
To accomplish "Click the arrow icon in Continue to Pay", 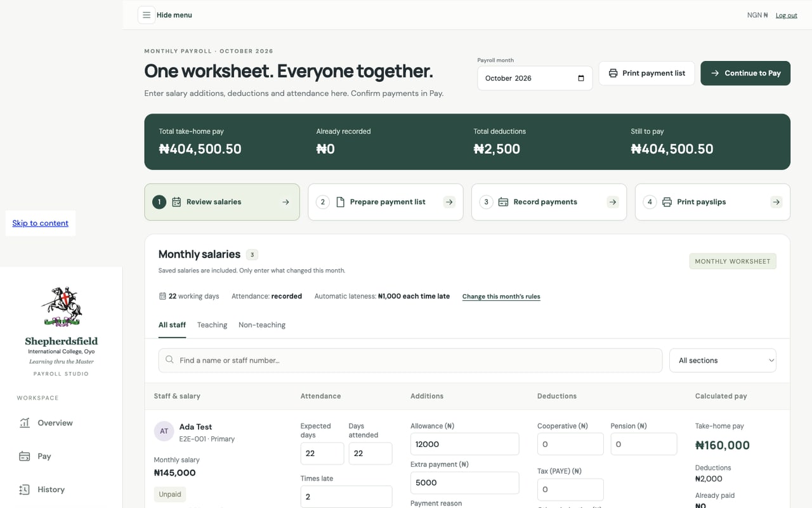I will pos(715,73).
